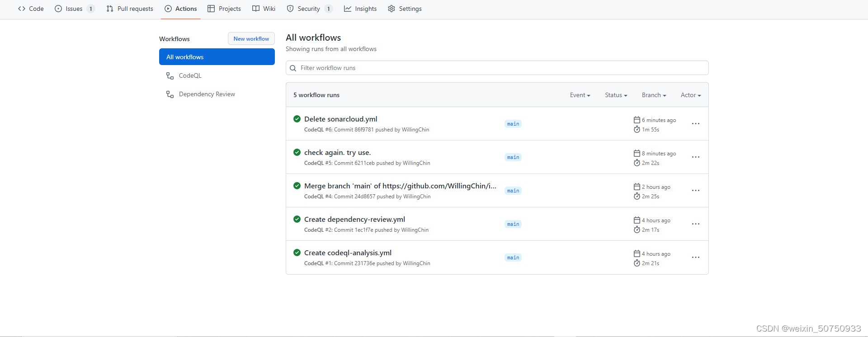
Task: Click the Security counter badge
Action: click(329, 9)
